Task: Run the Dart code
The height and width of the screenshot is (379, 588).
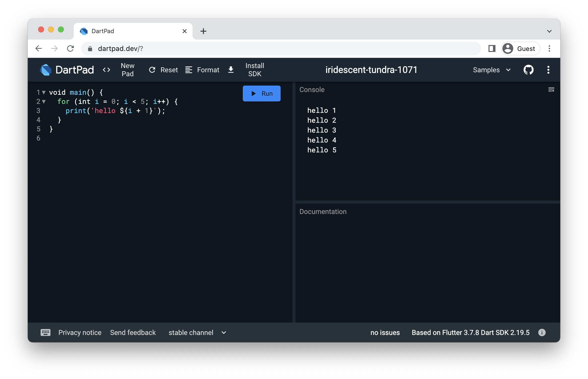Action: pos(262,94)
